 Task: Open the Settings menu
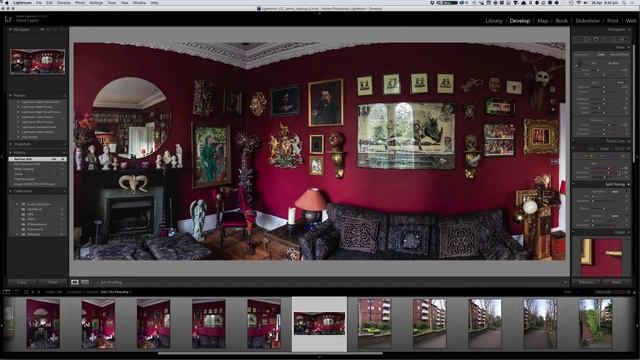(x=96, y=3)
